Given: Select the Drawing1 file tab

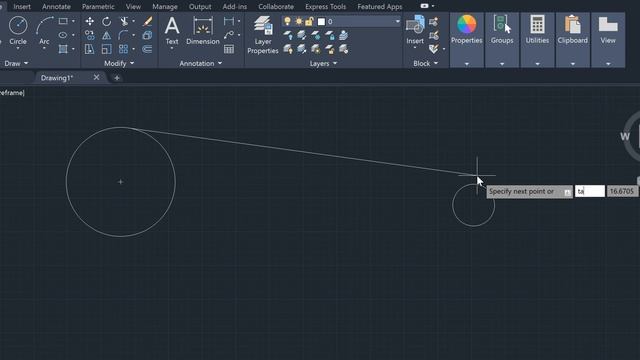Looking at the screenshot, I should tap(57, 78).
